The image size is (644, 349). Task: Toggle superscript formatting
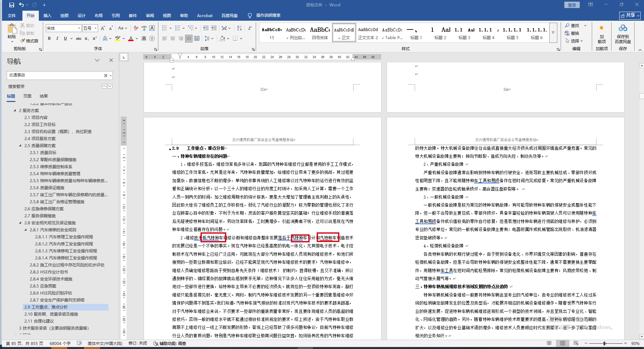coord(95,38)
